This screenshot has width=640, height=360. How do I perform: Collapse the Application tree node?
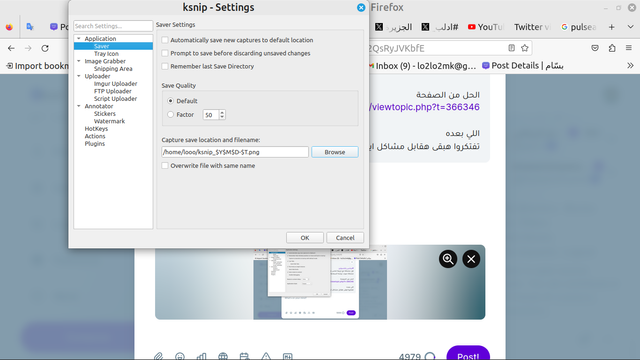tap(79, 38)
